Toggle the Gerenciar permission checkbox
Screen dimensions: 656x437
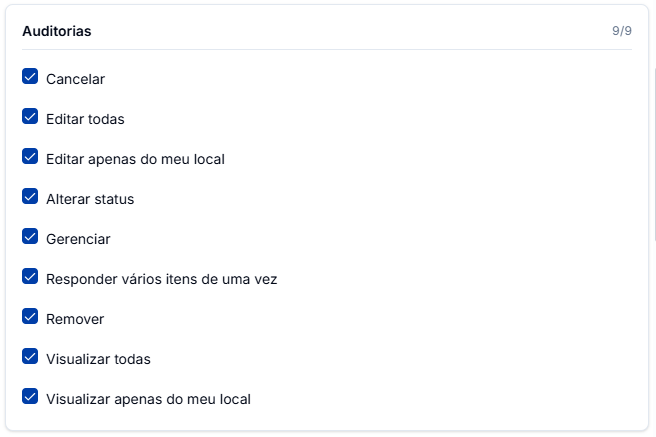[x=30, y=237]
